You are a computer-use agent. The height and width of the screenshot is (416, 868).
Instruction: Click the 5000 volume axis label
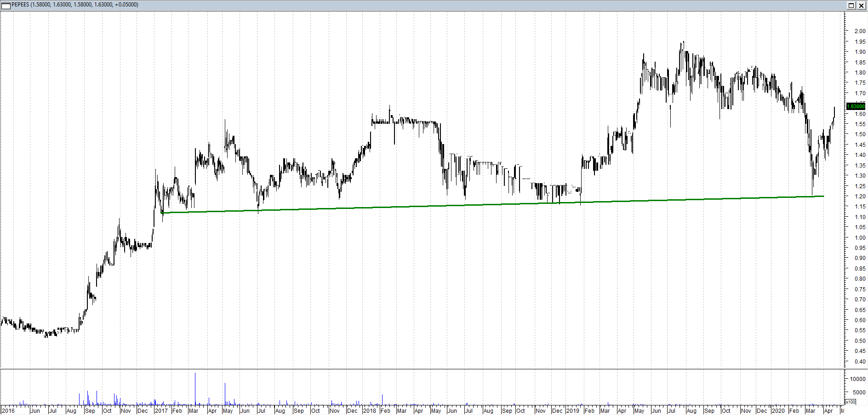[859, 393]
